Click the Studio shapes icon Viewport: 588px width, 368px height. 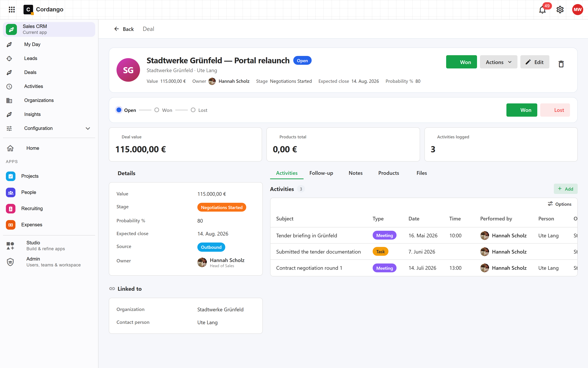[x=10, y=246]
